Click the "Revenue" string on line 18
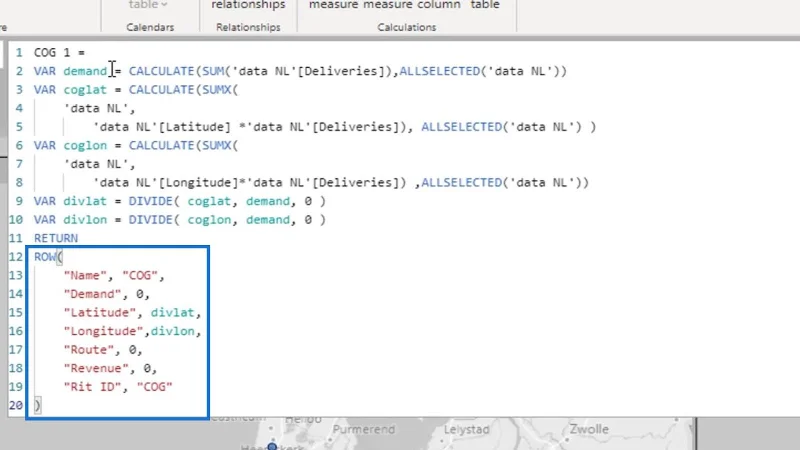800x450 pixels. (x=96, y=368)
